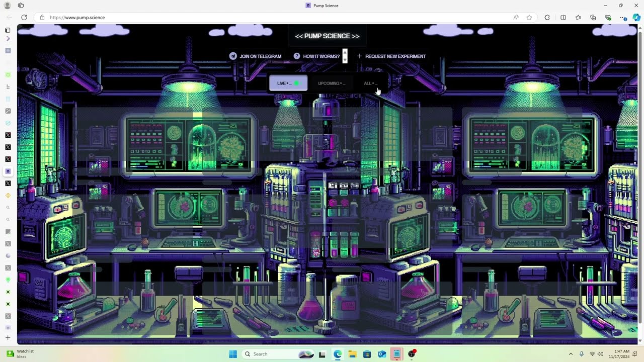Image resolution: width=644 pixels, height=362 pixels.
Task: Add a new vertical tab with plus
Action: tap(8, 338)
